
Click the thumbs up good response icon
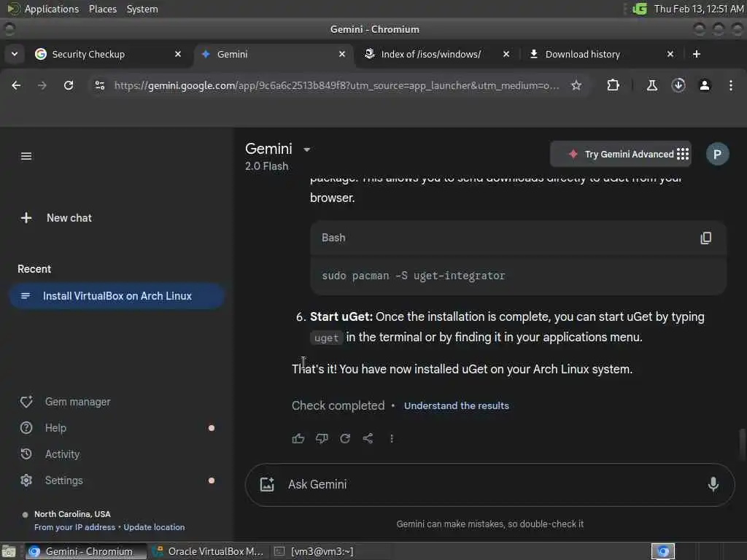coord(298,438)
